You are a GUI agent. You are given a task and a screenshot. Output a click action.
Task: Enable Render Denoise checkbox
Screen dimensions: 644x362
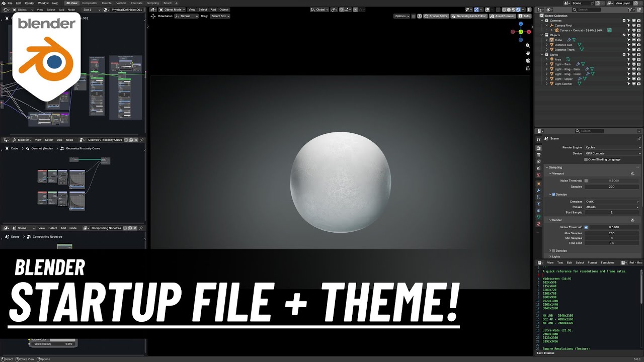[554, 251]
